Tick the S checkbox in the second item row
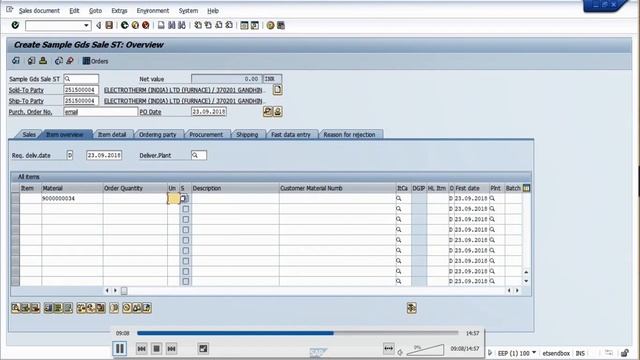Viewport: 640px width, 360px height. [x=186, y=209]
